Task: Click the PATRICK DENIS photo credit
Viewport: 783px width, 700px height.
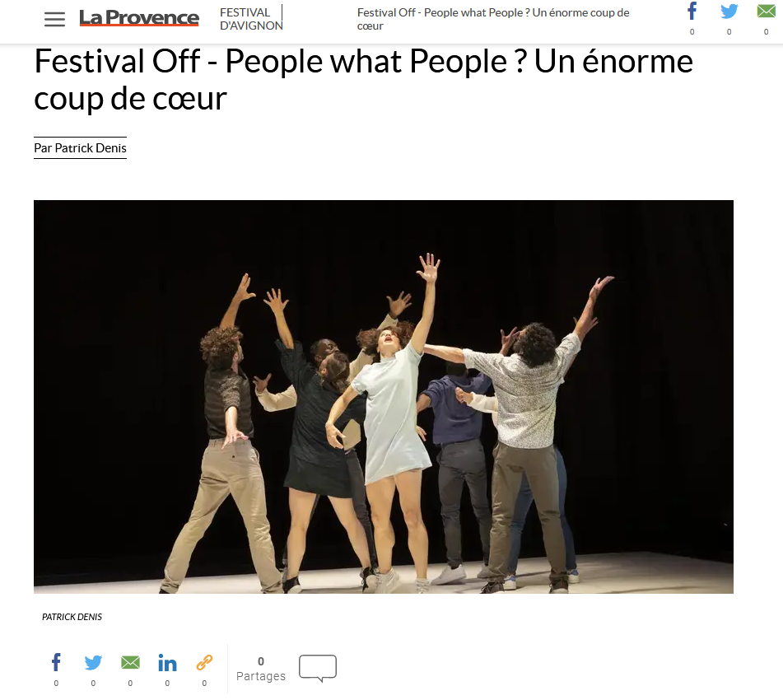Action: (x=72, y=617)
